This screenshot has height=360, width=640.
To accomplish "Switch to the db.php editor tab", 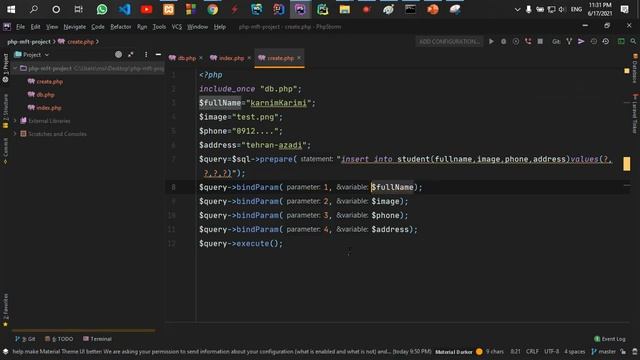I will 182,58.
